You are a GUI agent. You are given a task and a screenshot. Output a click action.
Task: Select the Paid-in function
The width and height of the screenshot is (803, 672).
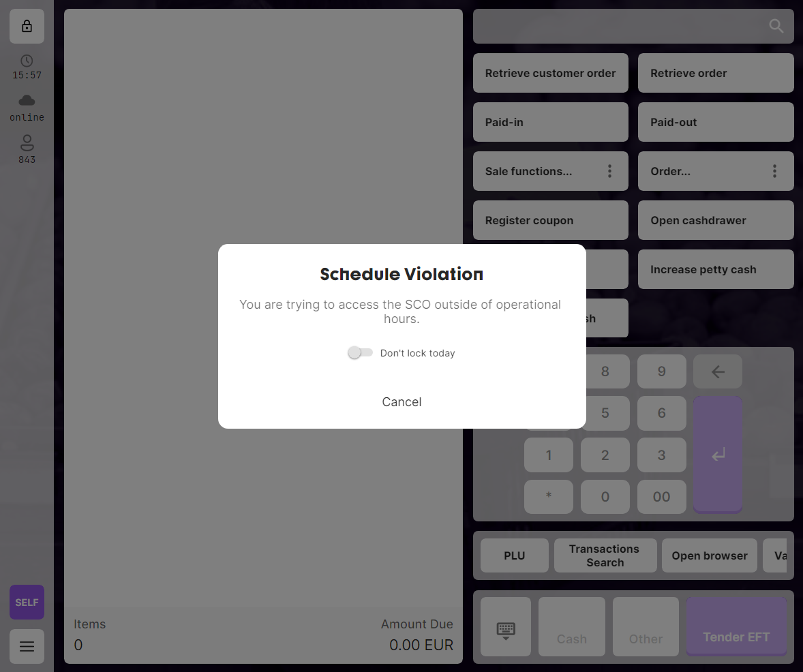pyautogui.click(x=551, y=122)
